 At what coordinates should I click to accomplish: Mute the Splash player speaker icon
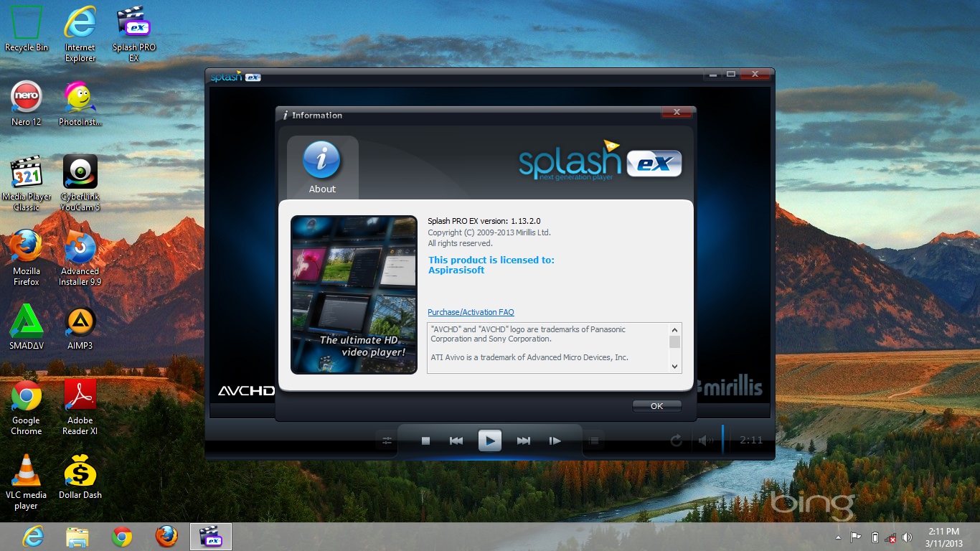point(706,441)
